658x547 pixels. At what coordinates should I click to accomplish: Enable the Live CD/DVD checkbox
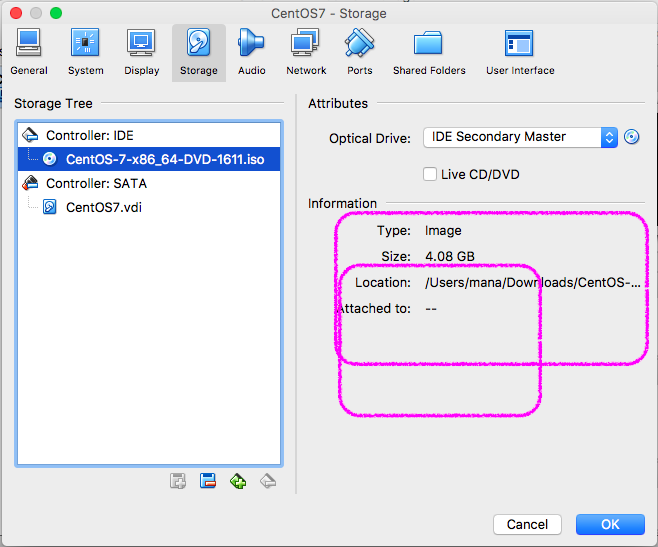point(430,174)
